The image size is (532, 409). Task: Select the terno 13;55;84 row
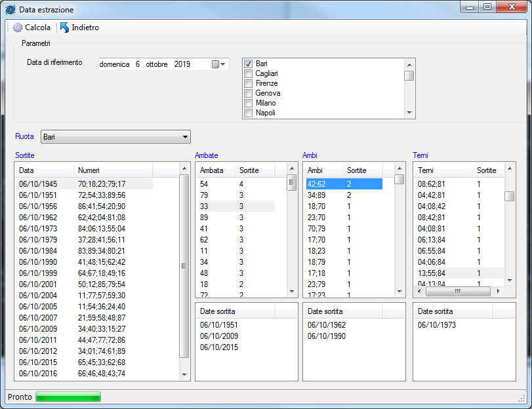460,273
